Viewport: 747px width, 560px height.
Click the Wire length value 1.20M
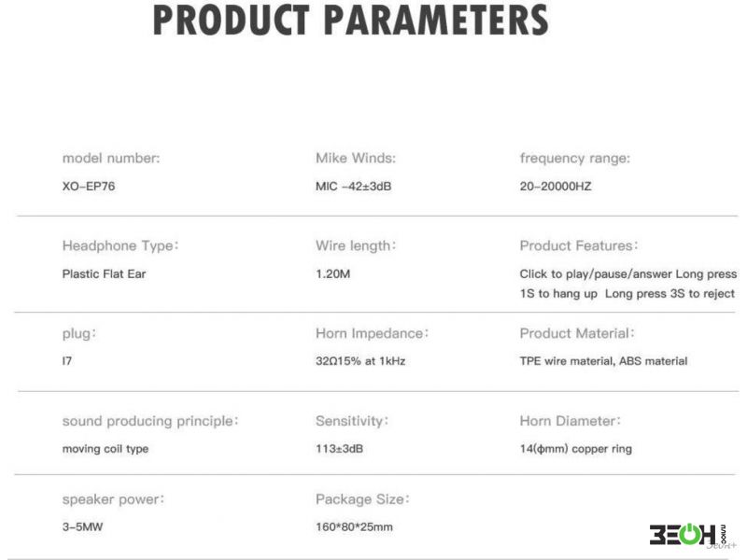[332, 273]
